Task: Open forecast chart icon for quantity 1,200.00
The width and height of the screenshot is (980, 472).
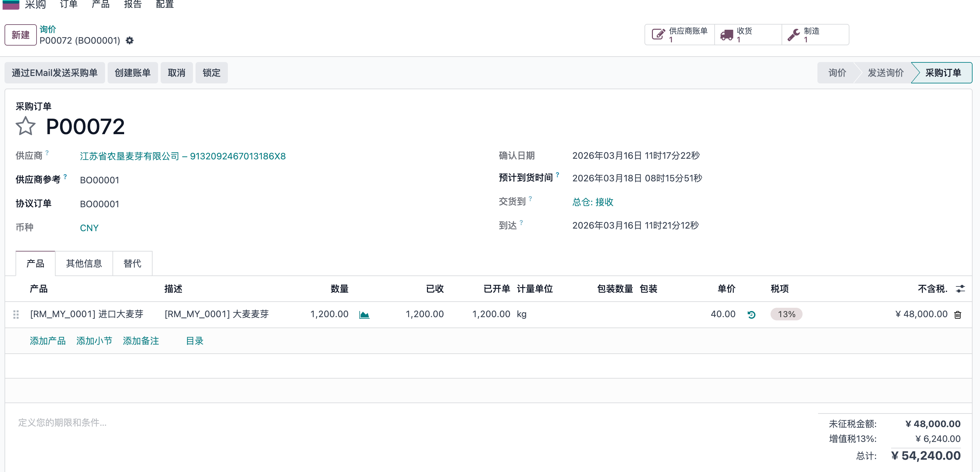Action: (364, 315)
